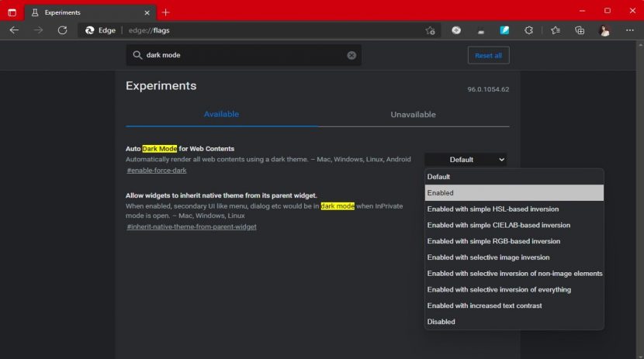This screenshot has width=644, height=359.
Task: Add this page to favorites star icon
Action: point(430,30)
